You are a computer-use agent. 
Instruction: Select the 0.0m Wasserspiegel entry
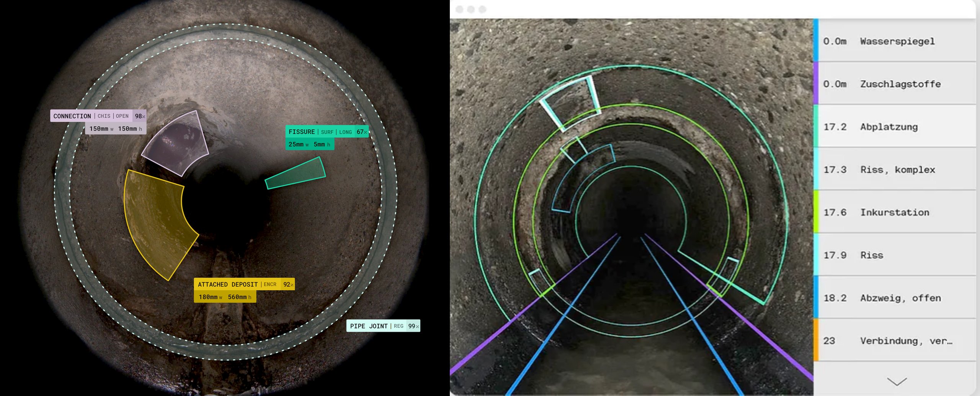coord(897,41)
